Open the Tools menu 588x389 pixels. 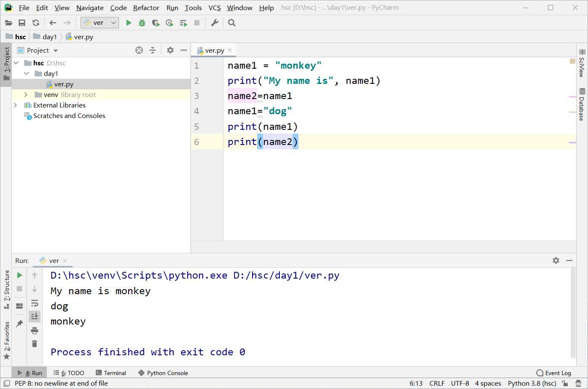click(193, 8)
